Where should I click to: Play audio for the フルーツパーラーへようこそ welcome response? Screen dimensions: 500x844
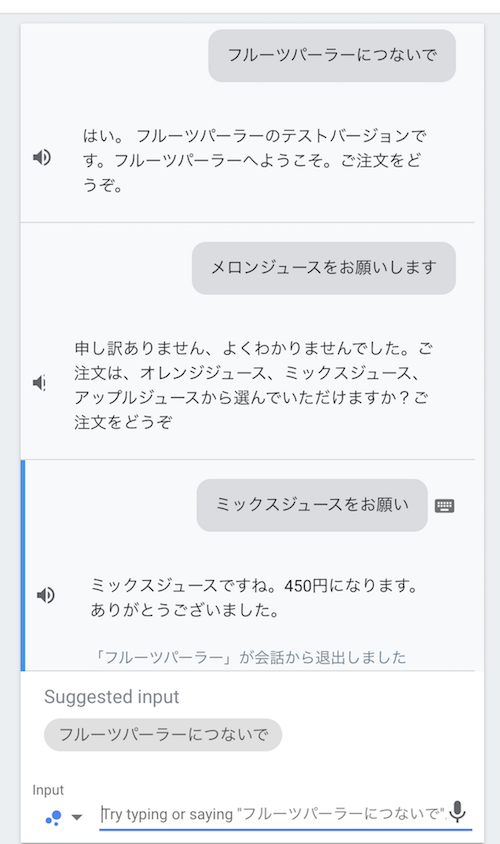[x=41, y=157]
